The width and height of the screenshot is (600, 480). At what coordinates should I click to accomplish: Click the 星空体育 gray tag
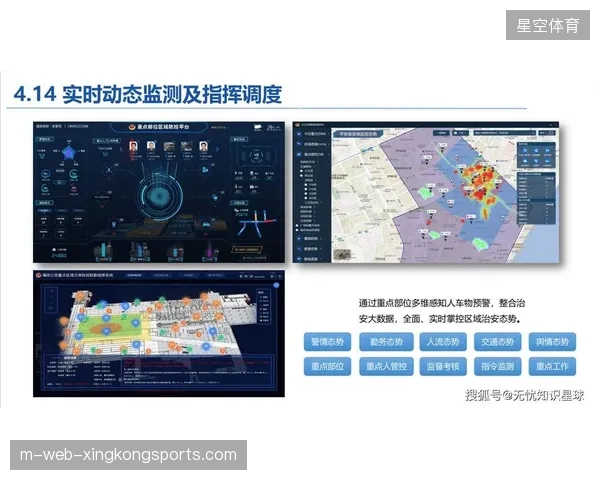pyautogui.click(x=548, y=25)
